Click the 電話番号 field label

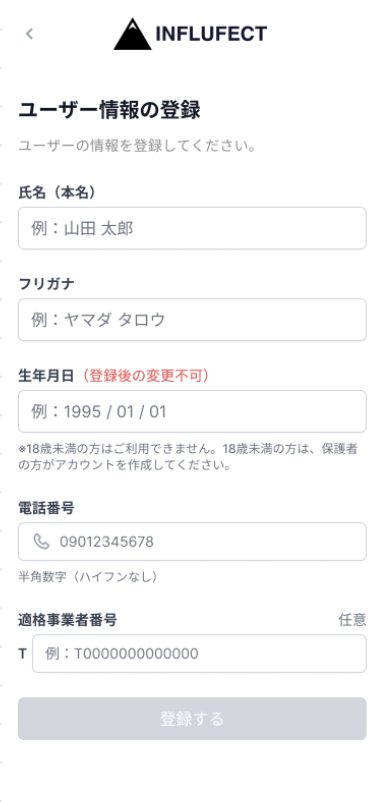[x=47, y=508]
